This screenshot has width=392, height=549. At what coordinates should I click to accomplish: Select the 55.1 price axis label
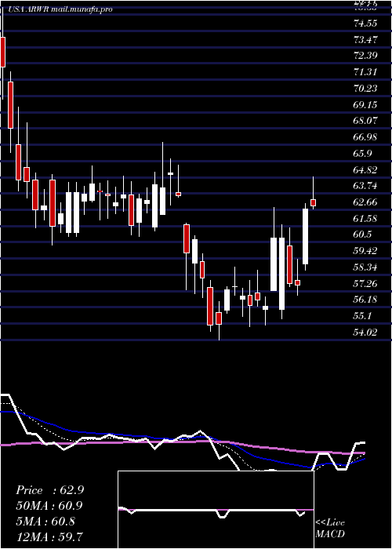pos(362,316)
